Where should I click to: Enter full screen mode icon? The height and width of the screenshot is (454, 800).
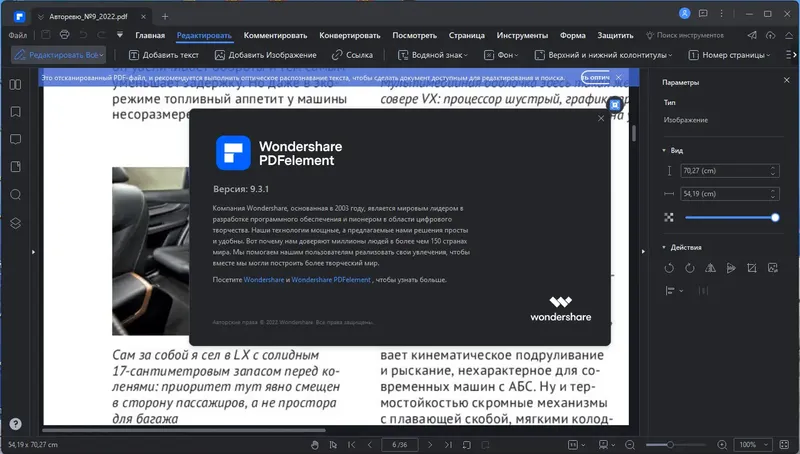[785, 445]
